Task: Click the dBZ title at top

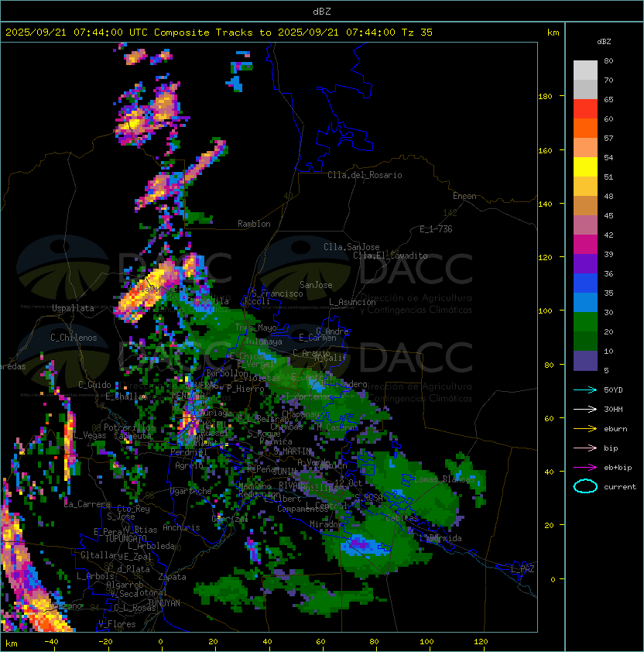Action: pos(322,12)
